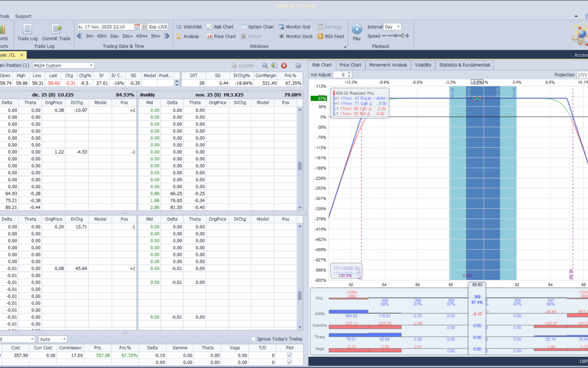Click the quote row spinner arrows
Viewport: 588px width, 368px height.
click(176, 82)
